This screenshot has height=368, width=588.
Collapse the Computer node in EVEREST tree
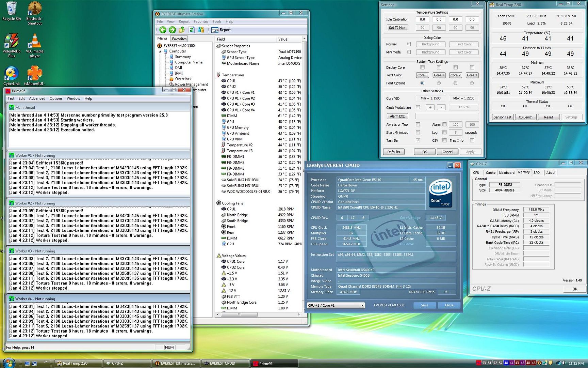160,51
